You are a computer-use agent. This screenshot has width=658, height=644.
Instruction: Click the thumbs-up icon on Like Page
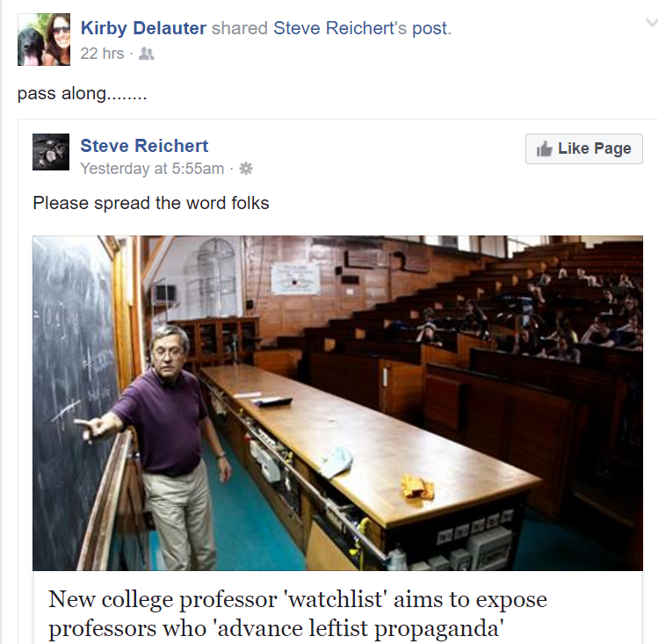point(544,148)
